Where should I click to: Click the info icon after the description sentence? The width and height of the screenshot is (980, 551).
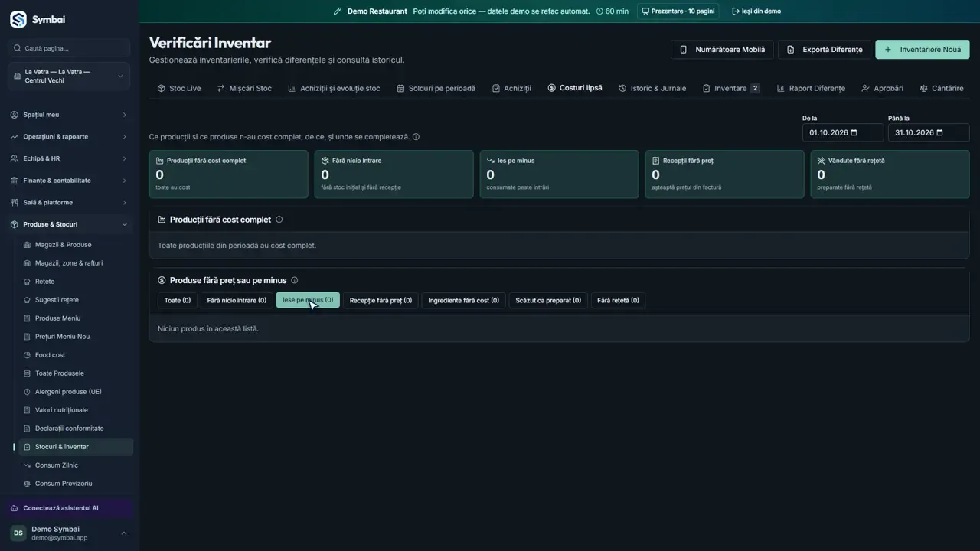tap(416, 137)
